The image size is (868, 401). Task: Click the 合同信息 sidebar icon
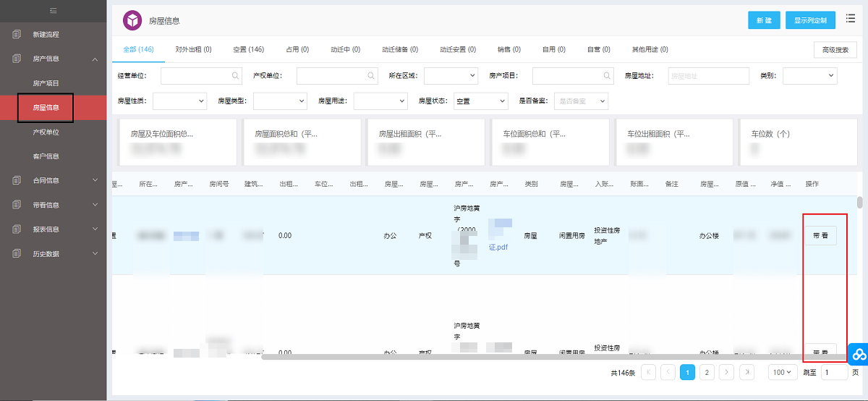(17, 180)
